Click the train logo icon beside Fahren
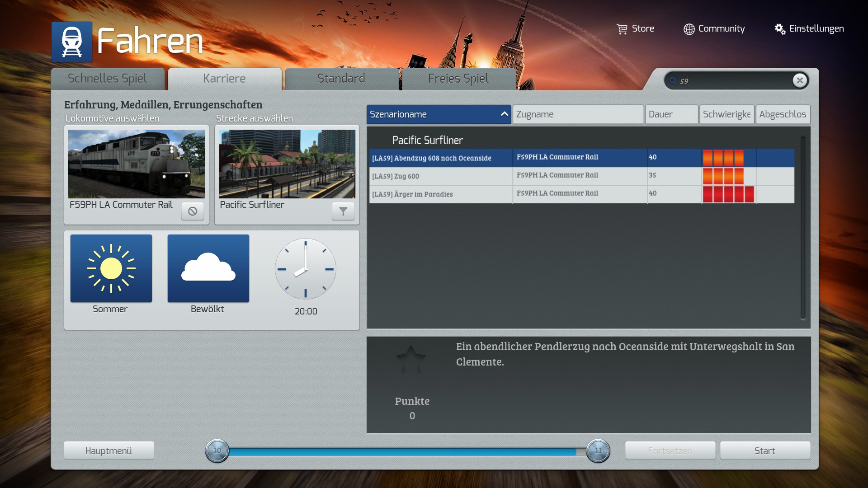Image resolution: width=868 pixels, height=488 pixels. pos(72,42)
